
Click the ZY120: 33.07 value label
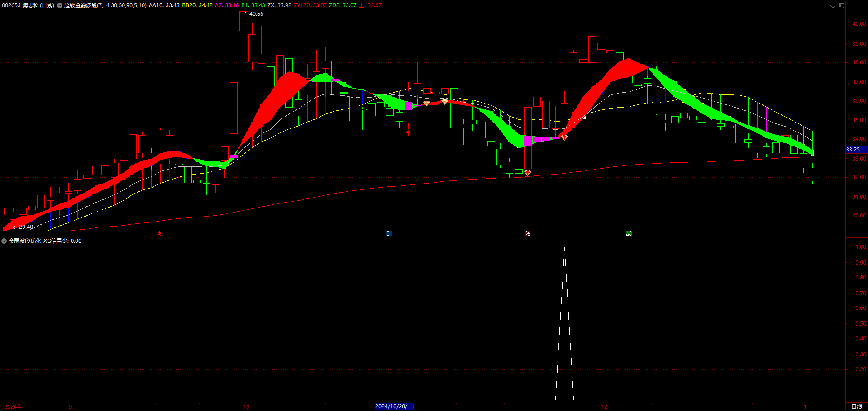(310, 5)
